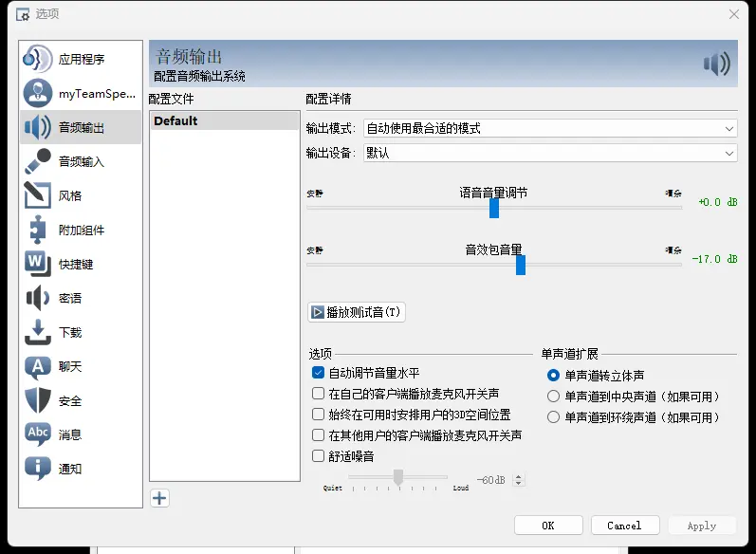Click 播放测试音 play test sound button
The width and height of the screenshot is (756, 554).
click(357, 312)
